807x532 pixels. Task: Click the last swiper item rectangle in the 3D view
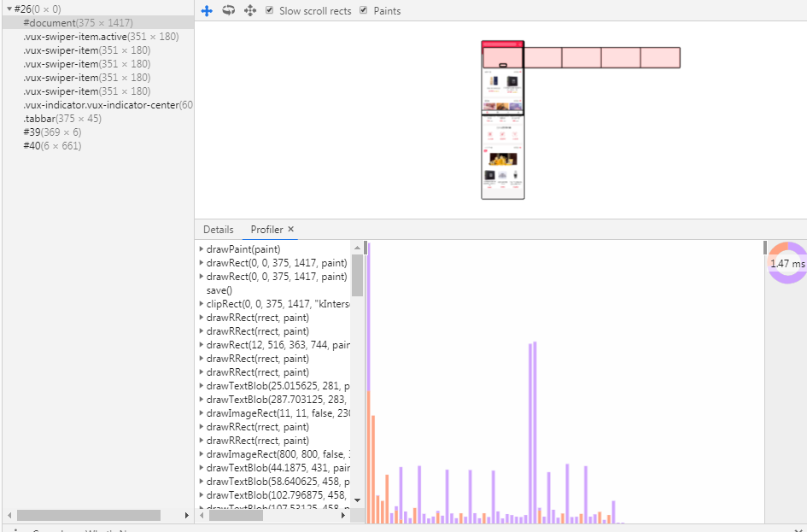tap(660, 57)
